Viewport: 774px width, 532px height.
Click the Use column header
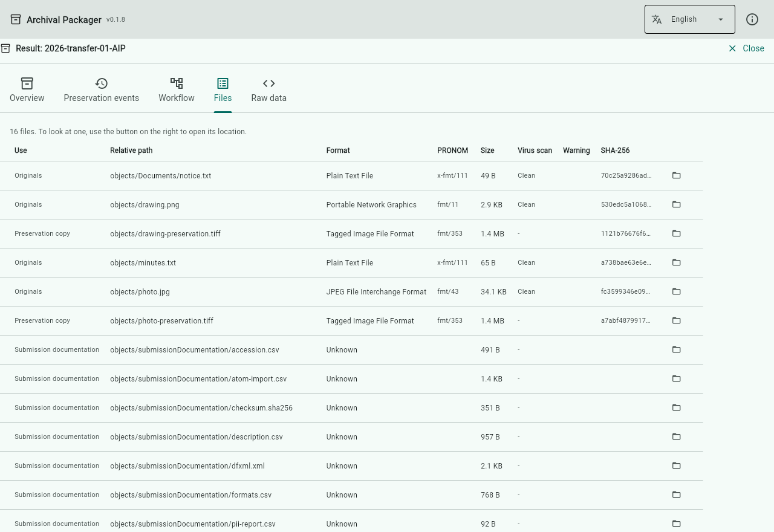click(21, 151)
